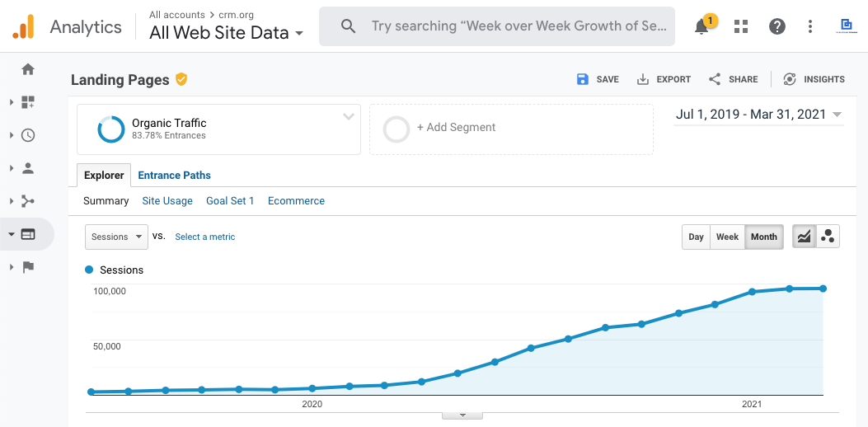Expand the Organic Traffic segment chevron
Viewport: 868px width, 427px height.
[x=348, y=117]
